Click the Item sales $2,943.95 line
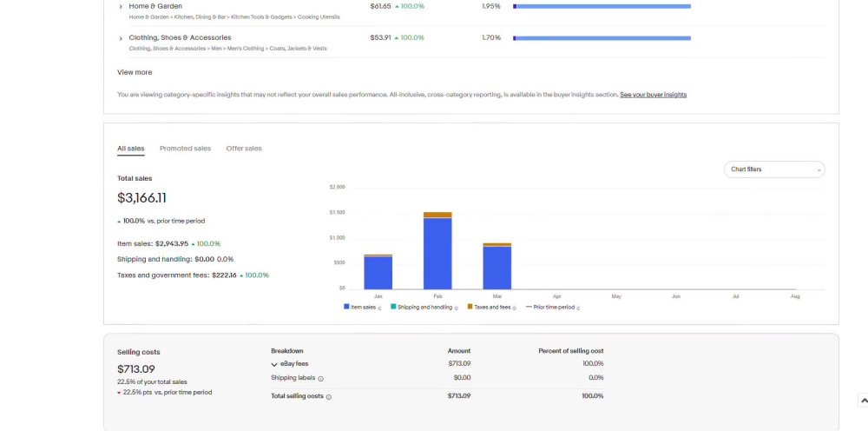 [169, 244]
